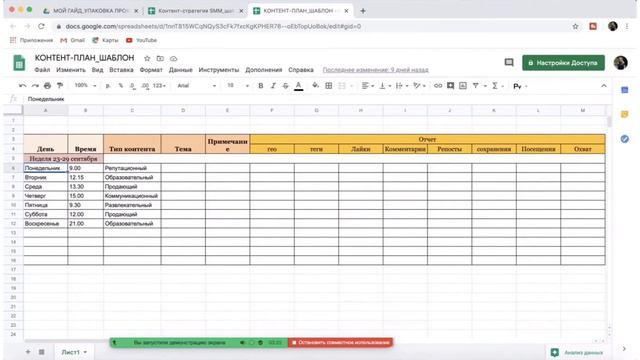Viewport: 640px width, 360px height.
Task: Click the Google Sheets home logo
Action: pos(19,63)
